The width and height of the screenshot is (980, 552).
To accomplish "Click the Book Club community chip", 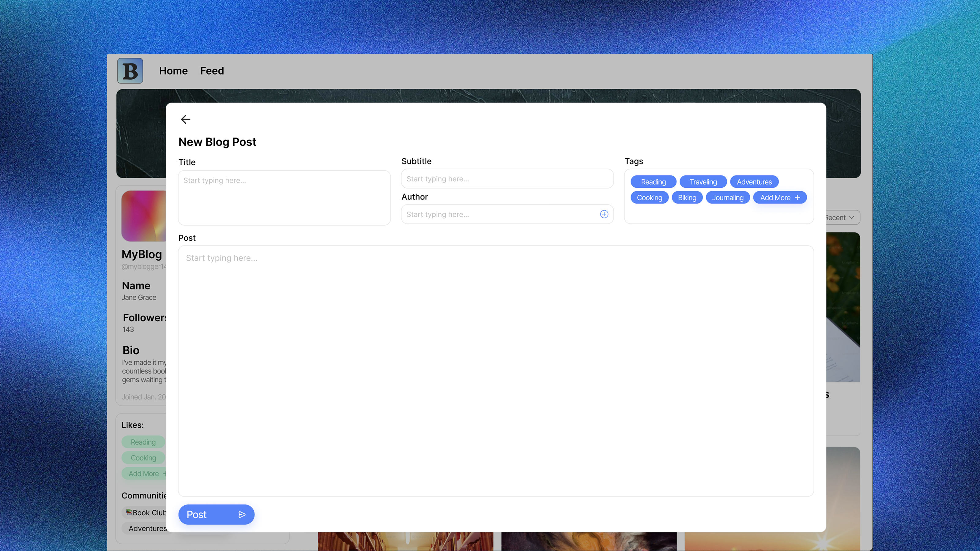I will click(x=146, y=513).
